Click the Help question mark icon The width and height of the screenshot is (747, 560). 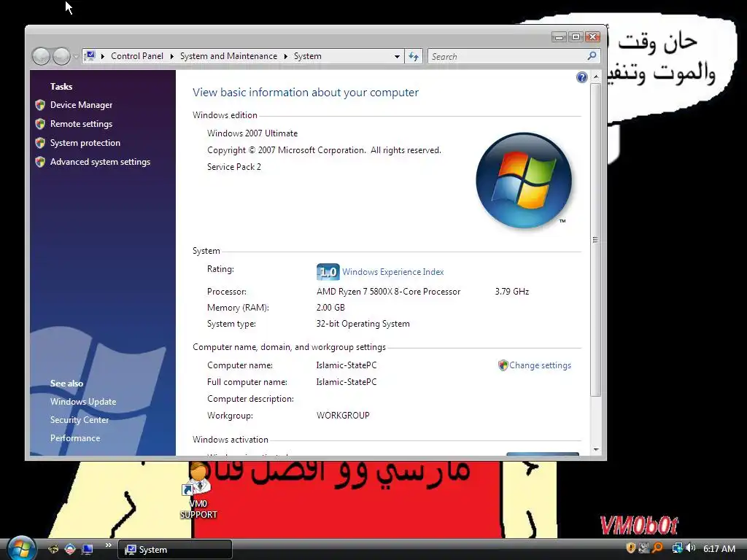pos(581,77)
